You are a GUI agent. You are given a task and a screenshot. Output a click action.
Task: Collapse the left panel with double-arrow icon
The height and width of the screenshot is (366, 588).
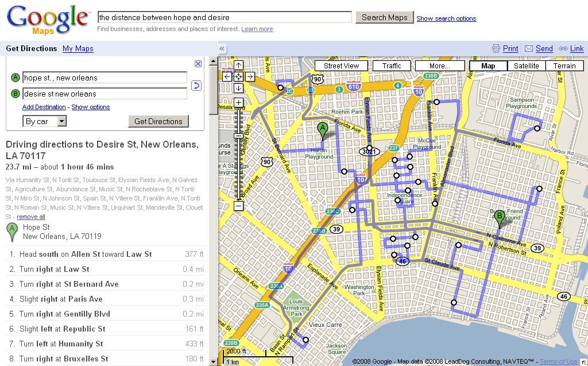[222, 48]
